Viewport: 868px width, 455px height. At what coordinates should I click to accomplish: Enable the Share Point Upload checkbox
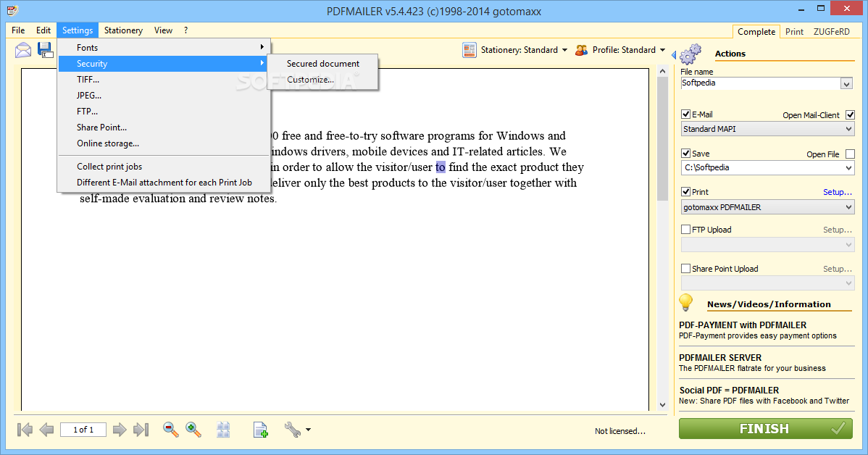(x=686, y=269)
